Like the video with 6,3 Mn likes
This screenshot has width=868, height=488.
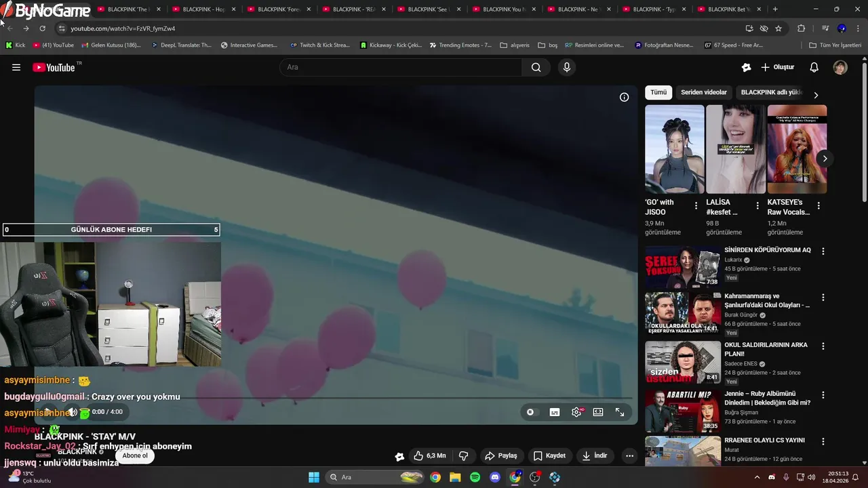coord(429,455)
